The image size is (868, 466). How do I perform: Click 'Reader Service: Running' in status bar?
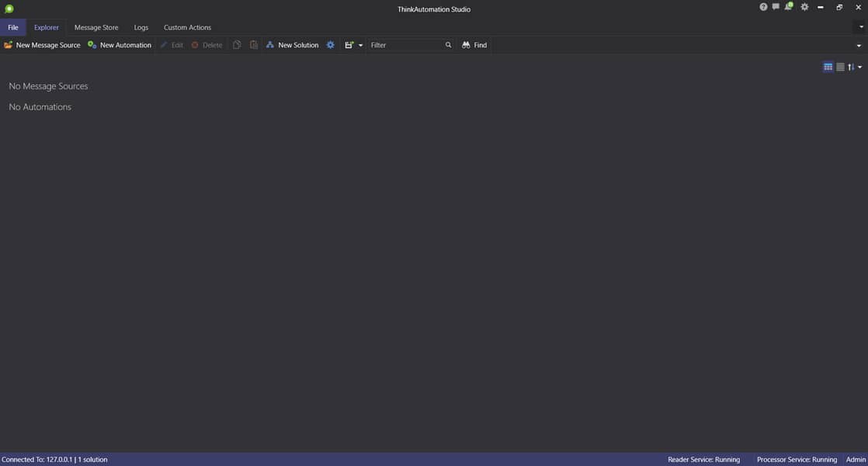tap(703, 459)
